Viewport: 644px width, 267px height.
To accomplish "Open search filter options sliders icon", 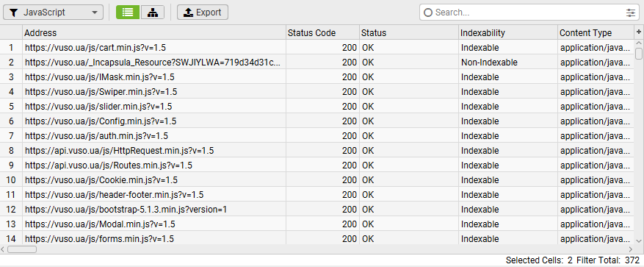I will click(631, 13).
